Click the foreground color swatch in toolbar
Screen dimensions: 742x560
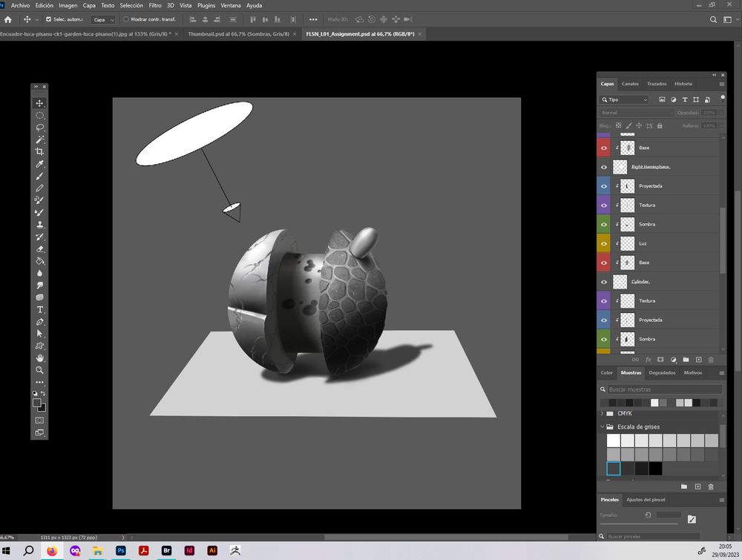pos(36,403)
